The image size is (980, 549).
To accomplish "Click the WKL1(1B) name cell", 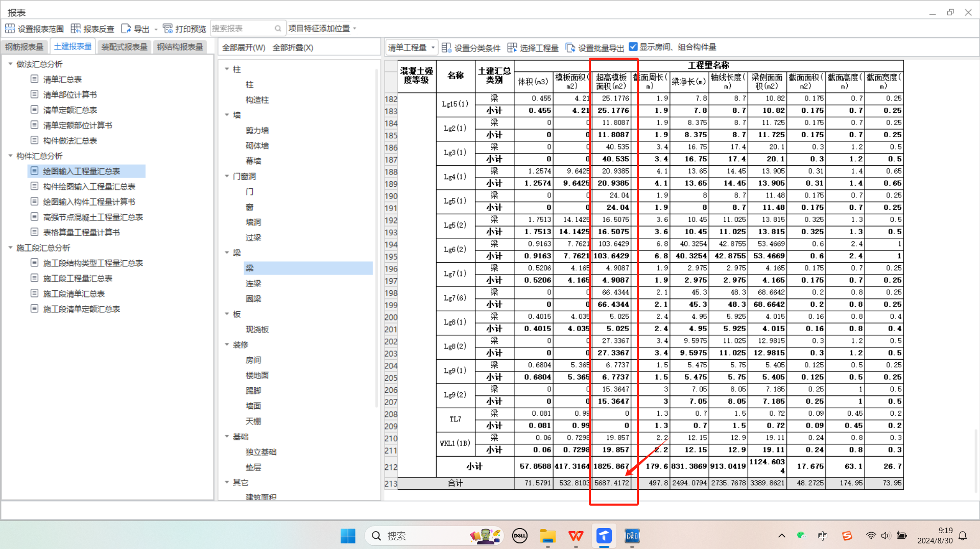I will [455, 443].
